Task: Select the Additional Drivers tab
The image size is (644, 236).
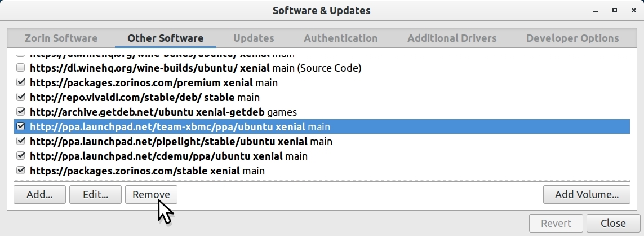Action: [x=452, y=38]
